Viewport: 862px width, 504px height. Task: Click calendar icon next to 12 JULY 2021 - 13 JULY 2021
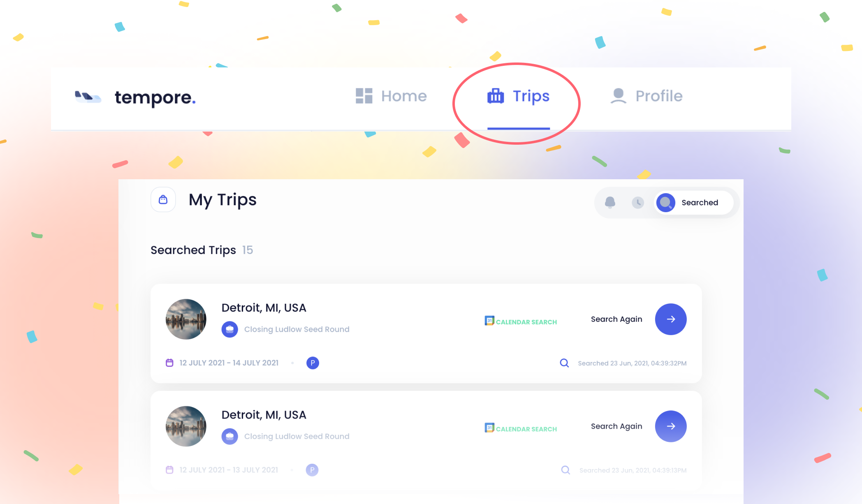[169, 470]
